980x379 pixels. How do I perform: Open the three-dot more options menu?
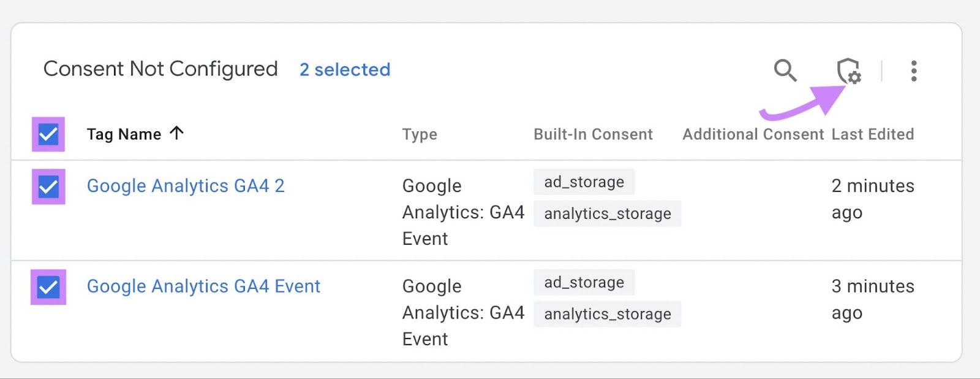coord(914,71)
